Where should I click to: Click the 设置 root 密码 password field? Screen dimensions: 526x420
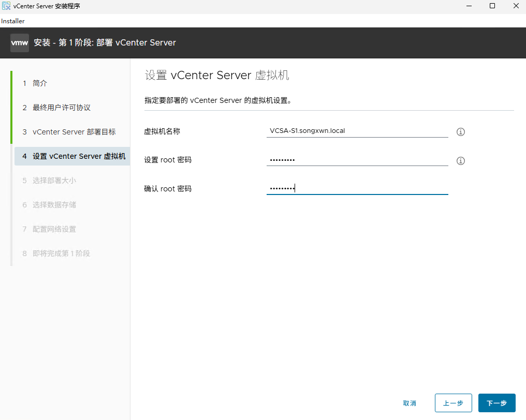point(357,160)
